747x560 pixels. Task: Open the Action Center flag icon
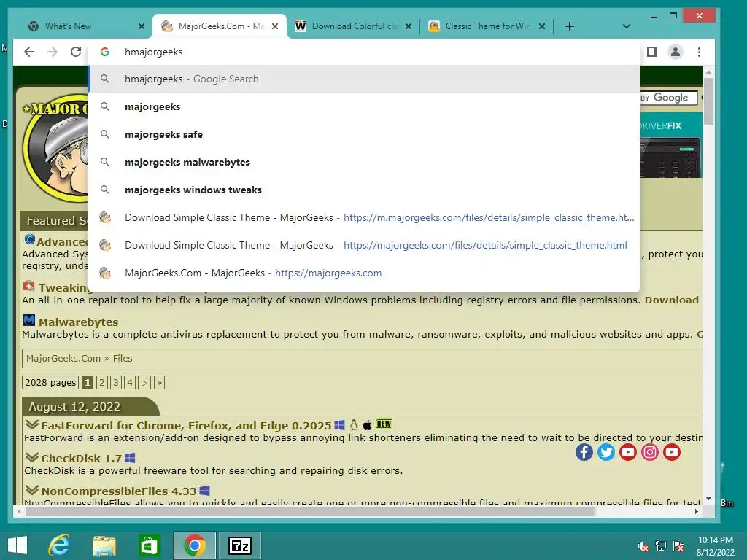click(x=678, y=546)
